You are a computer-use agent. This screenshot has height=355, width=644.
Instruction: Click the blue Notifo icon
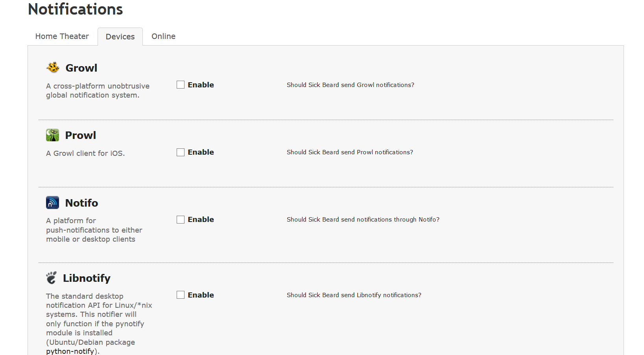[x=53, y=203]
